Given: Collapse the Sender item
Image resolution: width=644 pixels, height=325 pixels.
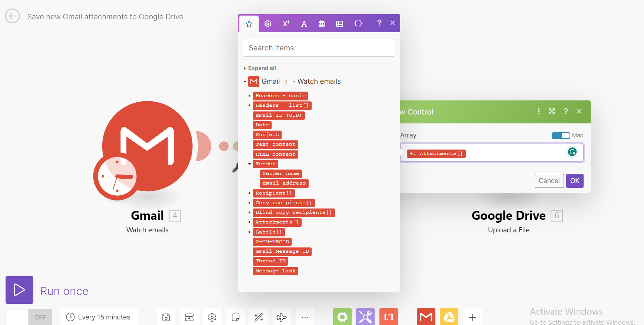Looking at the screenshot, I should click(x=249, y=164).
